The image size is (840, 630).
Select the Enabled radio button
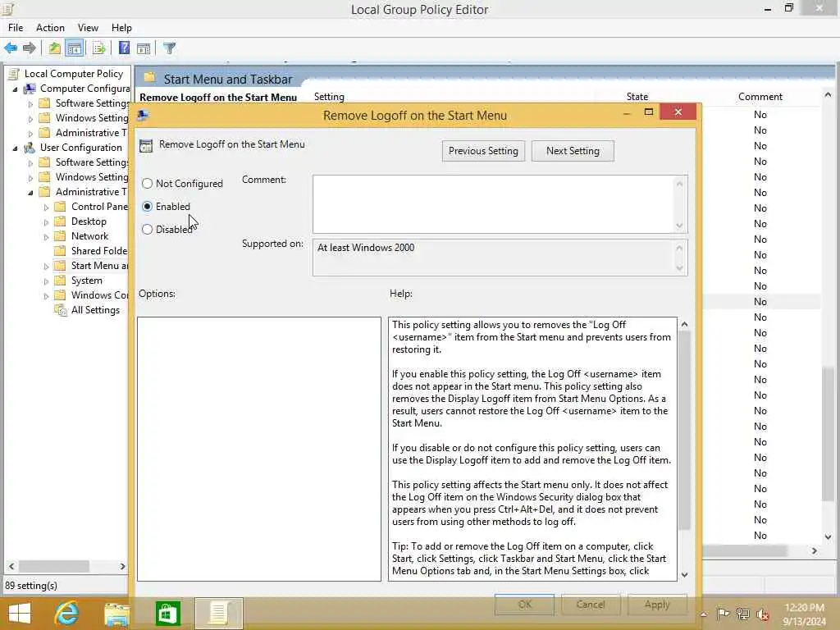coord(148,206)
